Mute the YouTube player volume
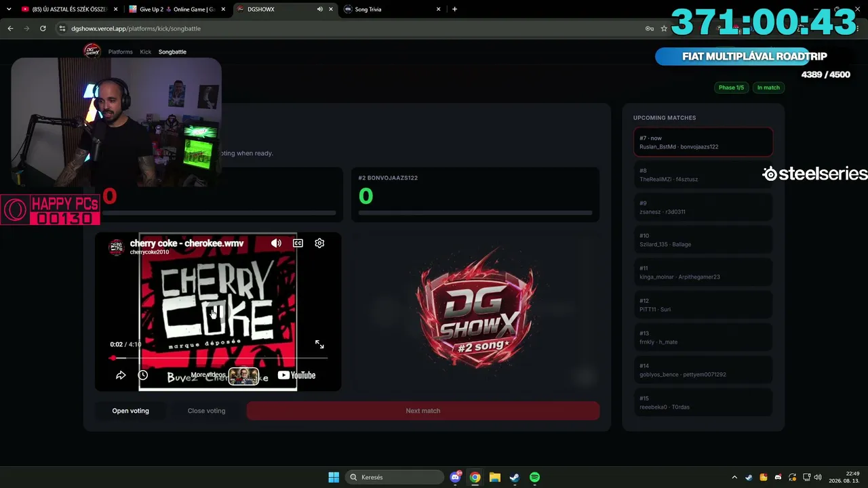 (x=276, y=243)
